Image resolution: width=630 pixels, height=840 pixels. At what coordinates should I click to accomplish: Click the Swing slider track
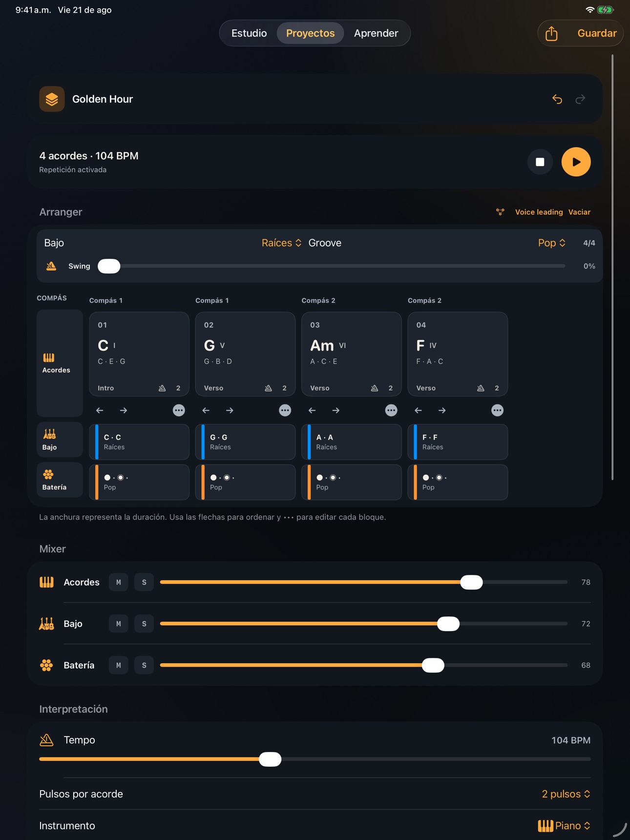click(x=332, y=266)
